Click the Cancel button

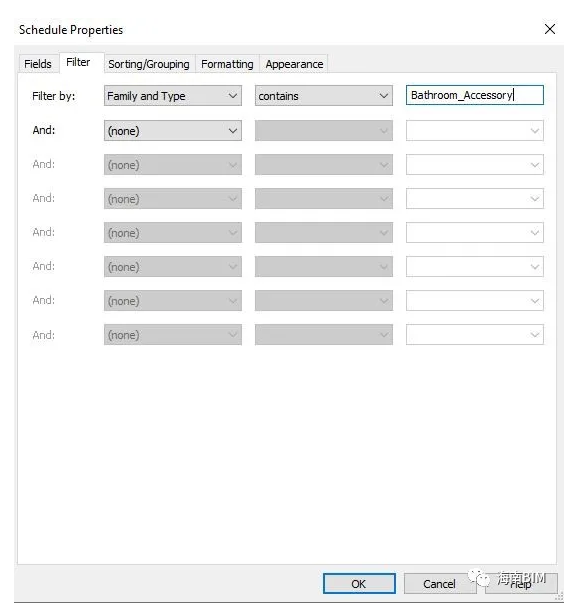coord(439,584)
